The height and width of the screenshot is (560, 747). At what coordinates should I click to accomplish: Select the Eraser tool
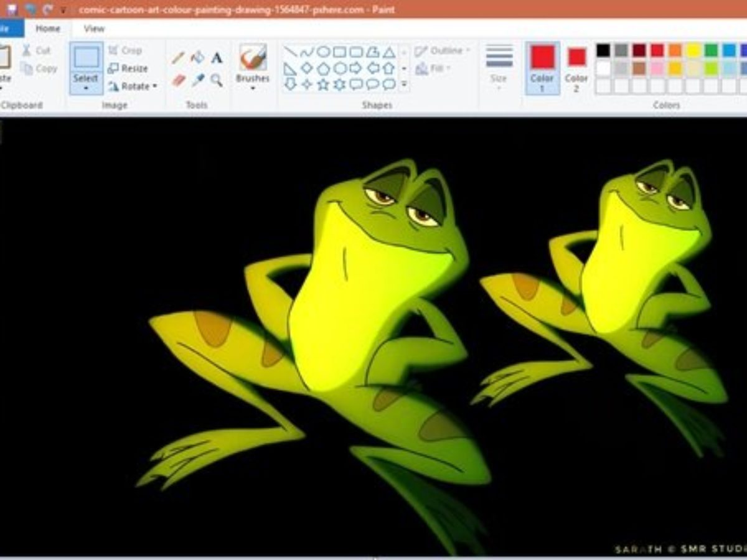click(179, 80)
